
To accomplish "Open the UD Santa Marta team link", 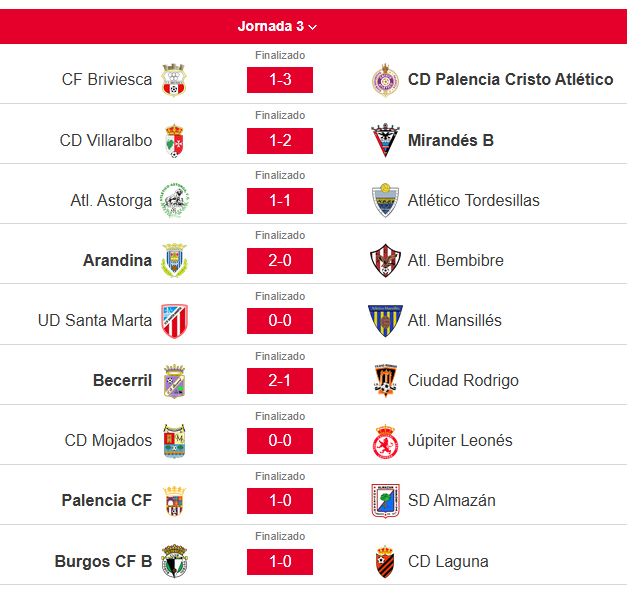I will [x=95, y=320].
